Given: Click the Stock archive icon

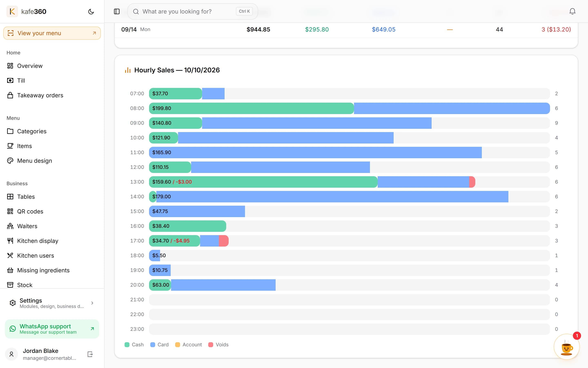Looking at the screenshot, I should [10, 285].
